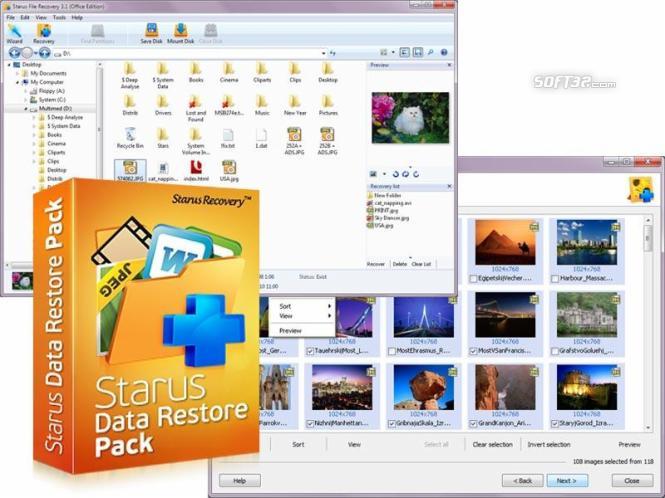Open the Edit menu
Viewport: 665px width, 498px height.
pyautogui.click(x=25, y=17)
